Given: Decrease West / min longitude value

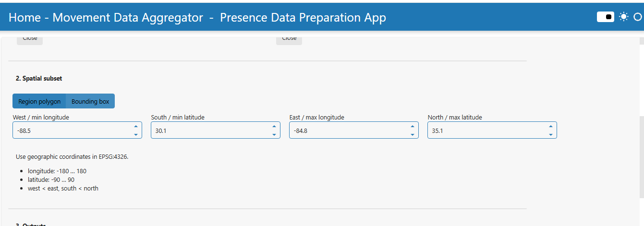Looking at the screenshot, I should point(136,134).
